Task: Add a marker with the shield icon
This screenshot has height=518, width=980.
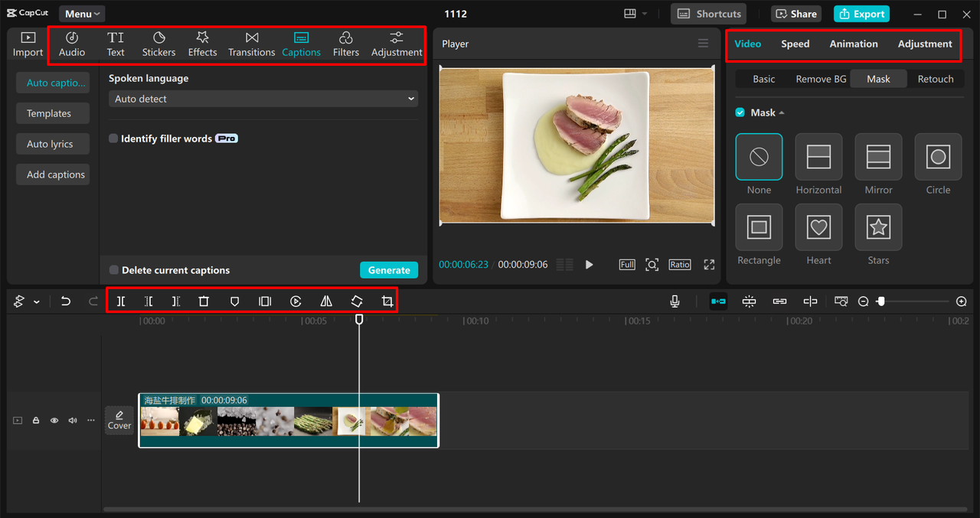Action: tap(234, 301)
